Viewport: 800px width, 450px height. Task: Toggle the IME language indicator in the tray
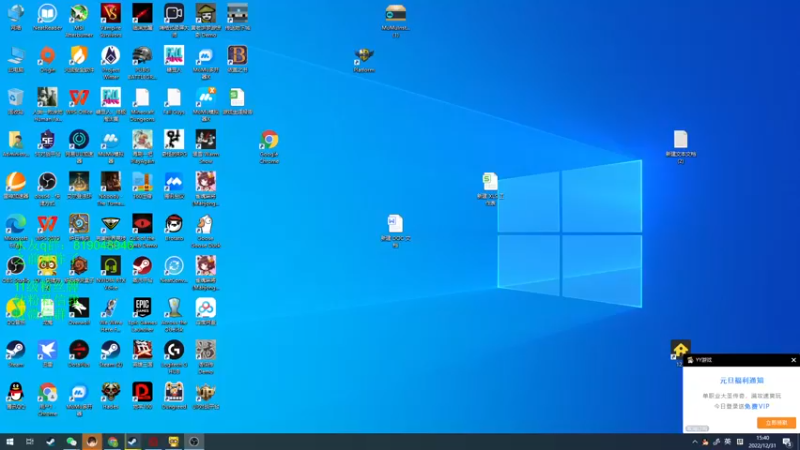(x=728, y=442)
